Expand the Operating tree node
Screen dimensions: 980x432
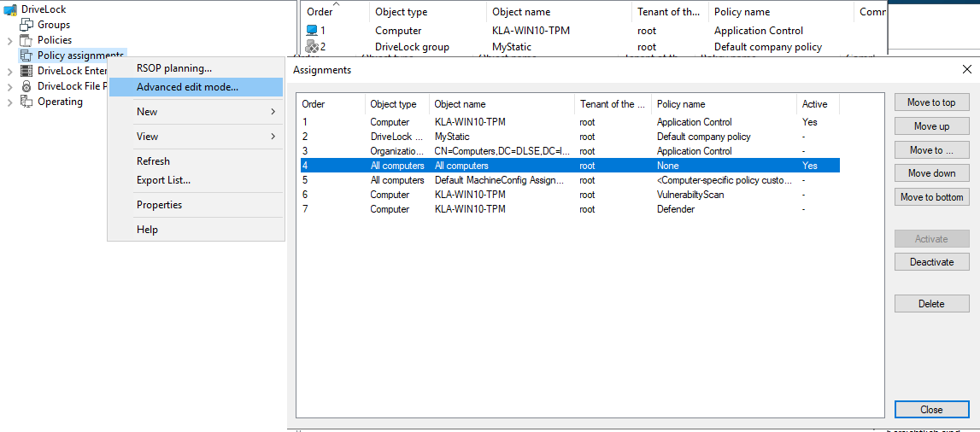10,102
